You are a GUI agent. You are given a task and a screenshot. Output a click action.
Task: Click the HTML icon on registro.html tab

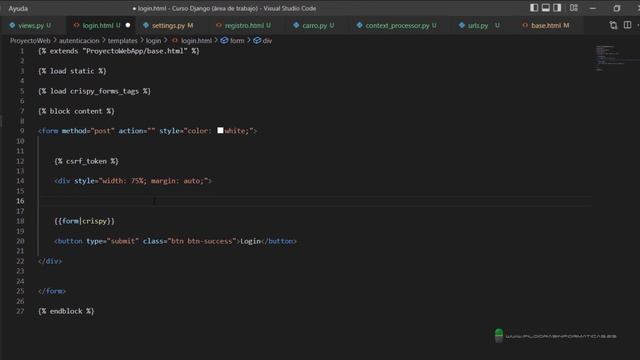coord(219,25)
